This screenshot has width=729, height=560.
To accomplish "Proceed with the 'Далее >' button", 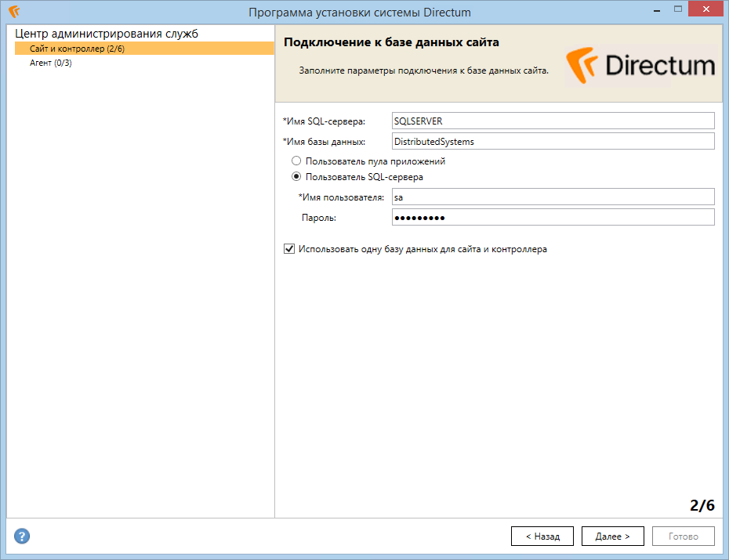I will click(613, 537).
